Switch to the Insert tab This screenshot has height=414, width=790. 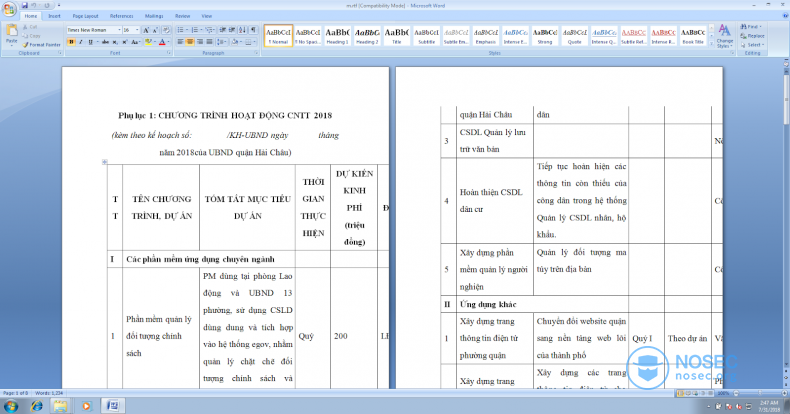tap(54, 16)
